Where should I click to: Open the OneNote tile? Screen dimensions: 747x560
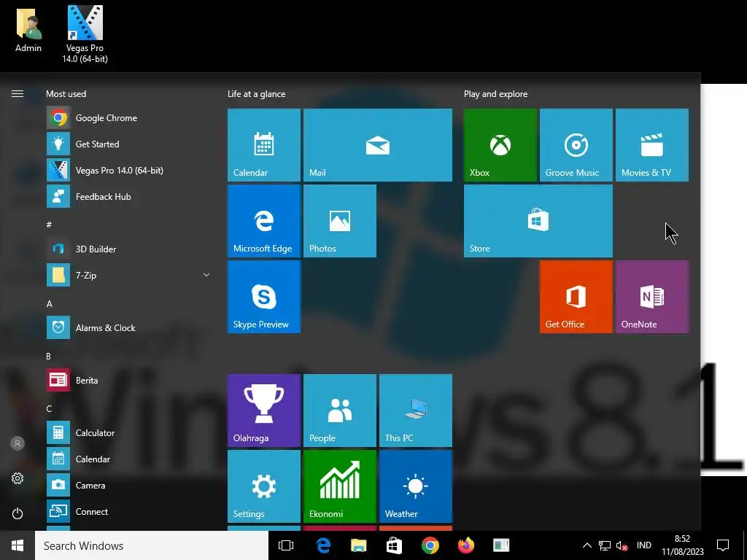pyautogui.click(x=651, y=297)
